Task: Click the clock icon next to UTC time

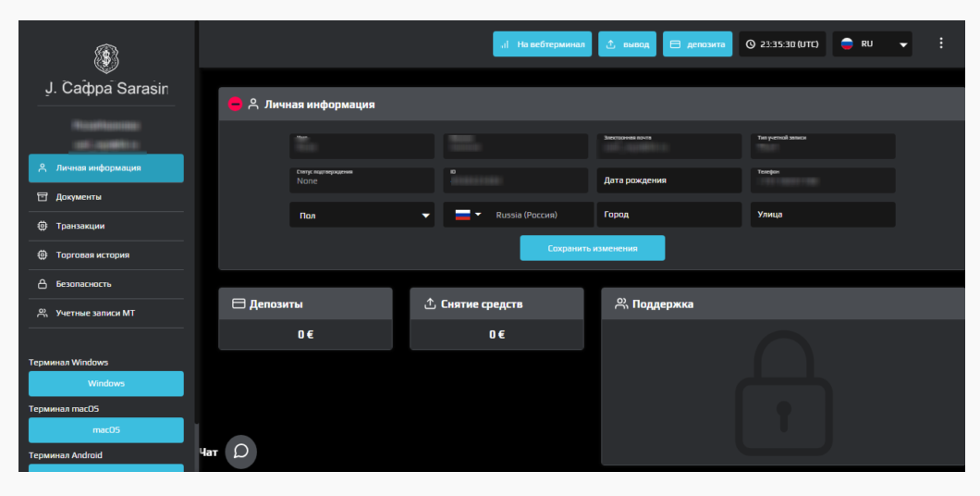Action: [x=751, y=44]
